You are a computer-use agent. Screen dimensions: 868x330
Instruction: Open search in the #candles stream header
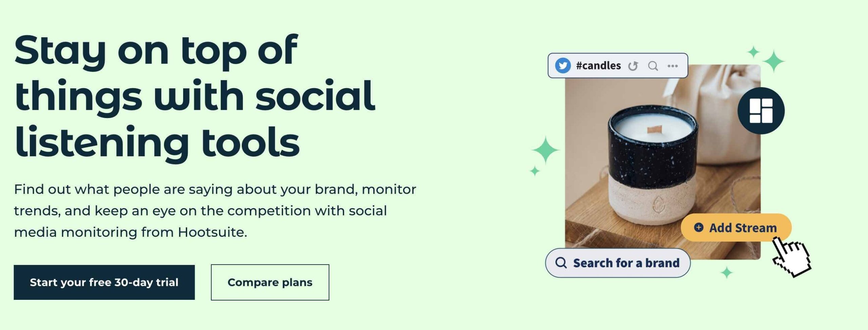(653, 66)
